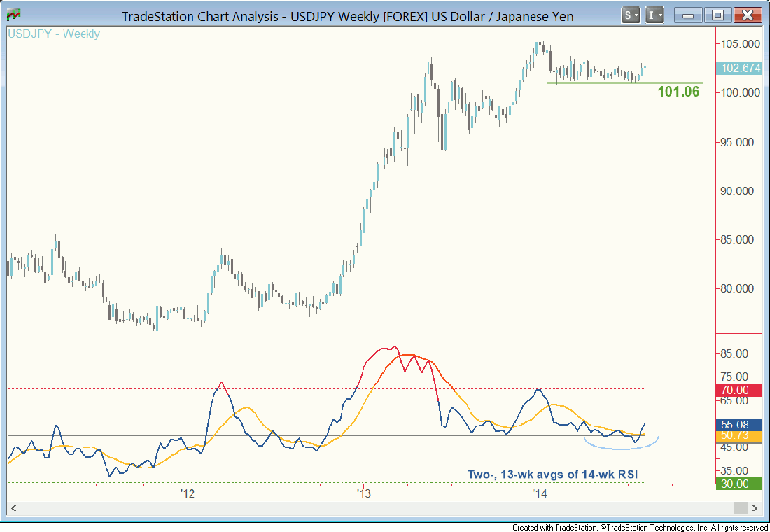Click the USDJPY - Weekly symbol label
Image resolution: width=770 pixels, height=532 pixels.
tap(54, 34)
